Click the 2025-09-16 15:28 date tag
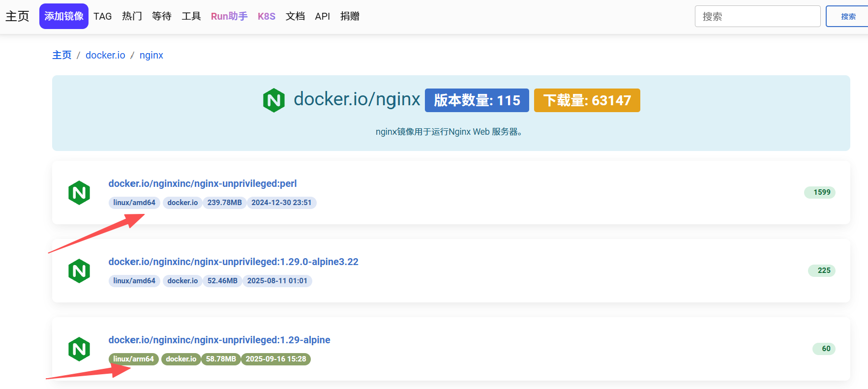 [x=276, y=359]
